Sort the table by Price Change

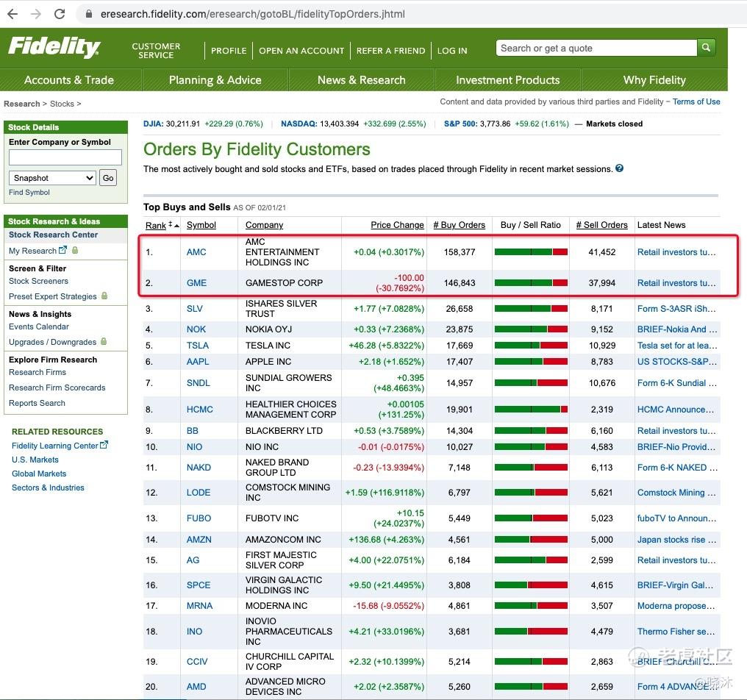(x=397, y=225)
